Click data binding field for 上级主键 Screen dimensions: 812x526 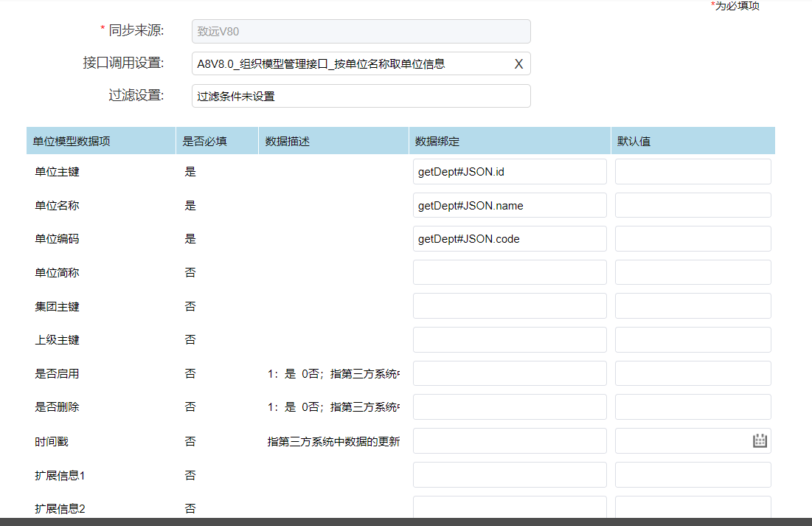pyautogui.click(x=509, y=340)
